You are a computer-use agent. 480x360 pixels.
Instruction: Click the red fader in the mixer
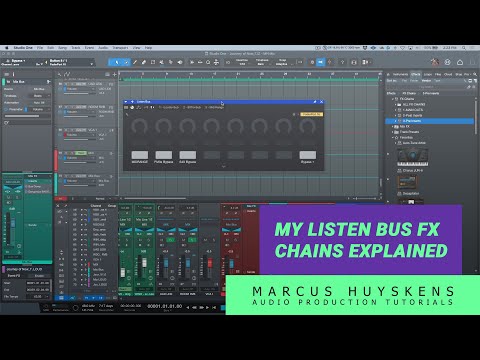(210, 263)
